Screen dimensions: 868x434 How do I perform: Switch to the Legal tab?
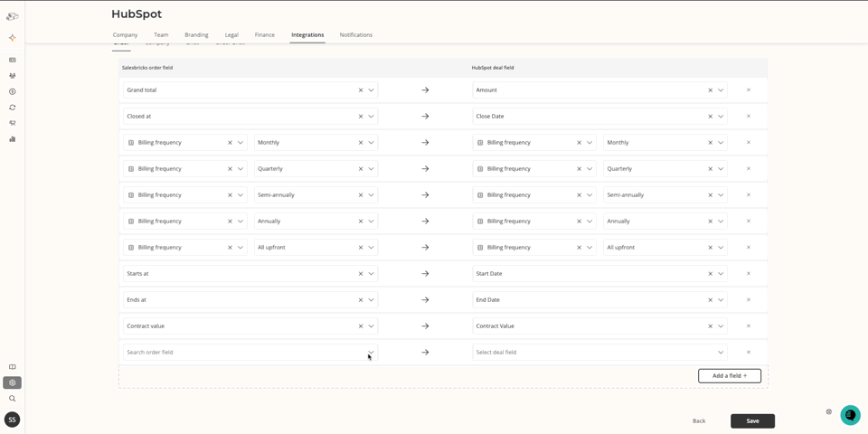(231, 35)
